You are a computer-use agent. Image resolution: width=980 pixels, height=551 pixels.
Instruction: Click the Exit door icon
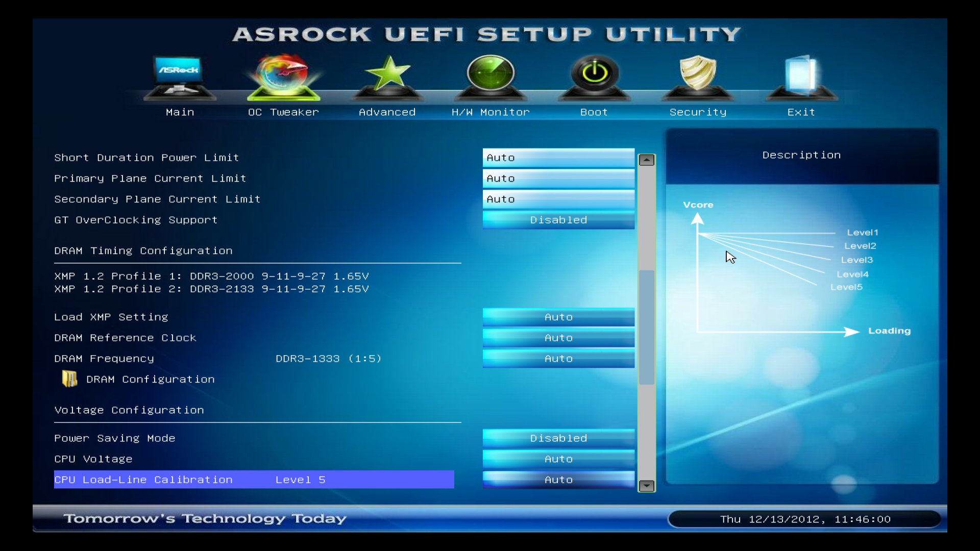pos(801,77)
